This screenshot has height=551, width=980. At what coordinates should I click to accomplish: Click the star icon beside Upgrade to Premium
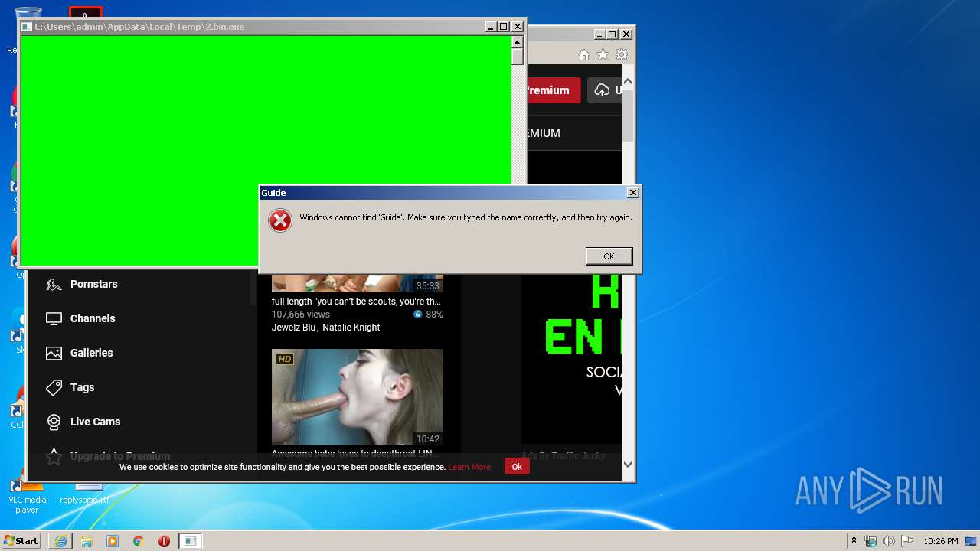pos(54,457)
